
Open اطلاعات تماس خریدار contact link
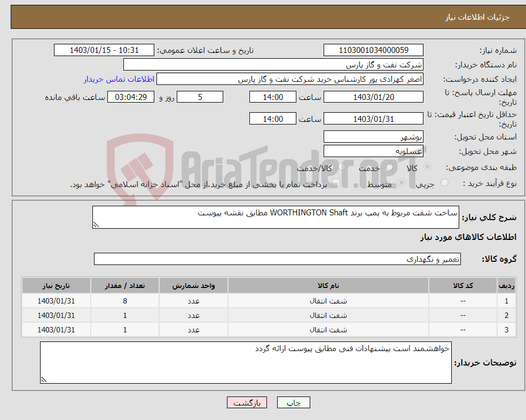[x=119, y=79]
